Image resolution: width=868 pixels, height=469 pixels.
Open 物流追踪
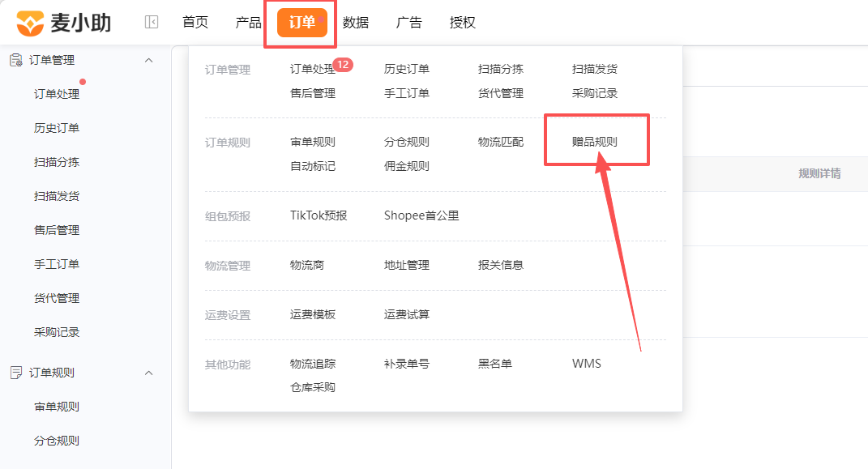[313, 364]
